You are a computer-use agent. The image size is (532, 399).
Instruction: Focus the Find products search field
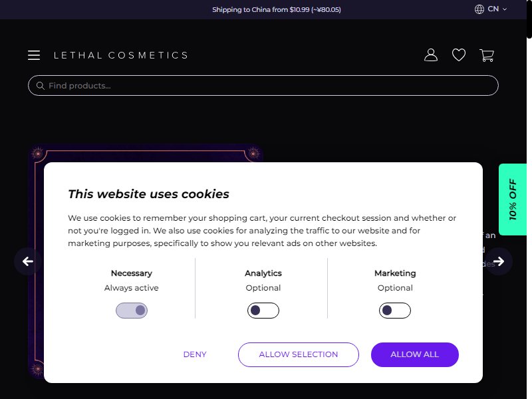coord(263,86)
